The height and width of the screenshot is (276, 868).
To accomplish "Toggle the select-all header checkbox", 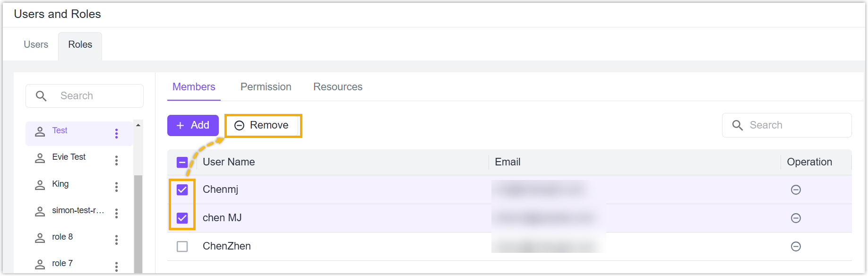I will click(182, 162).
